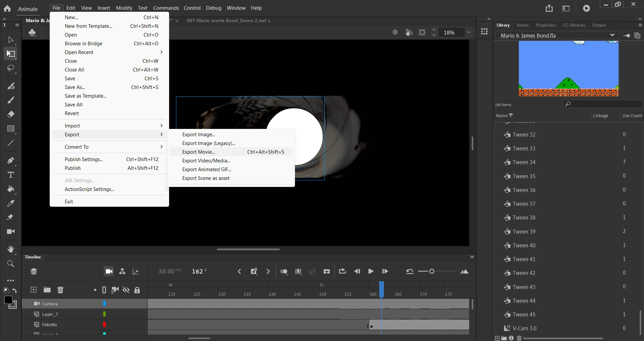Expand the Convert To submenu
Image resolution: width=644 pixels, height=341 pixels.
[x=162, y=147]
